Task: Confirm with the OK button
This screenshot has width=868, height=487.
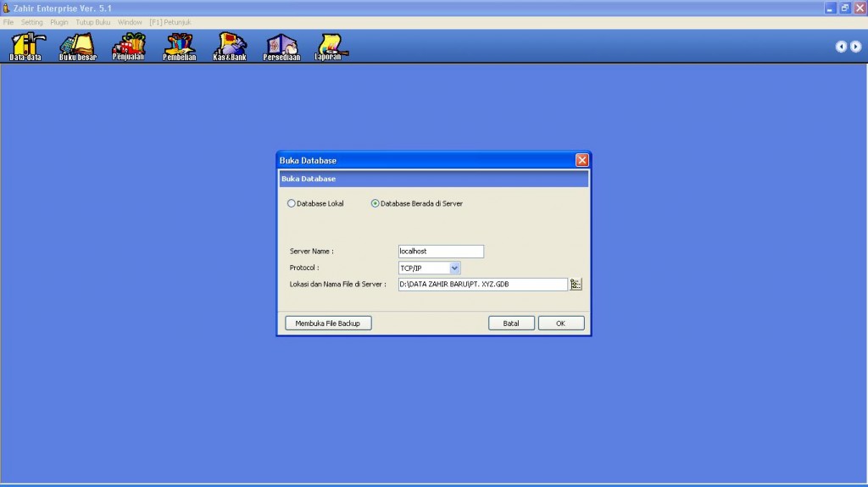Action: [560, 324]
